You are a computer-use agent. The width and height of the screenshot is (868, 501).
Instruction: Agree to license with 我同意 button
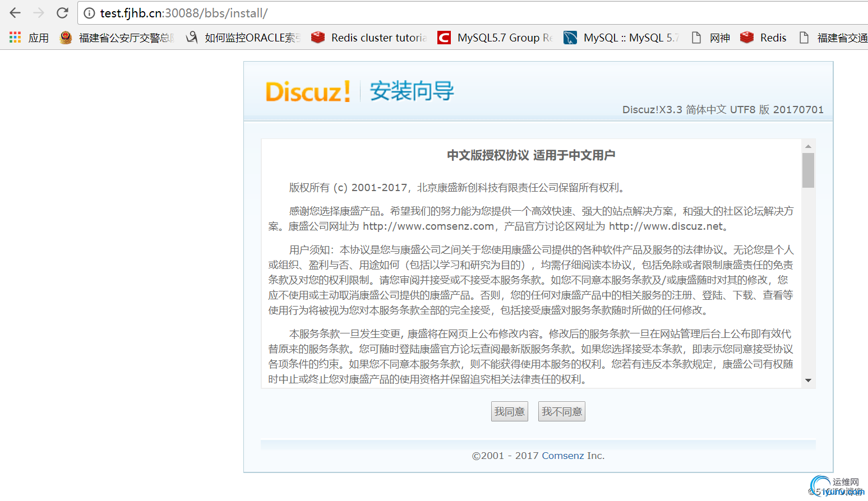[510, 411]
